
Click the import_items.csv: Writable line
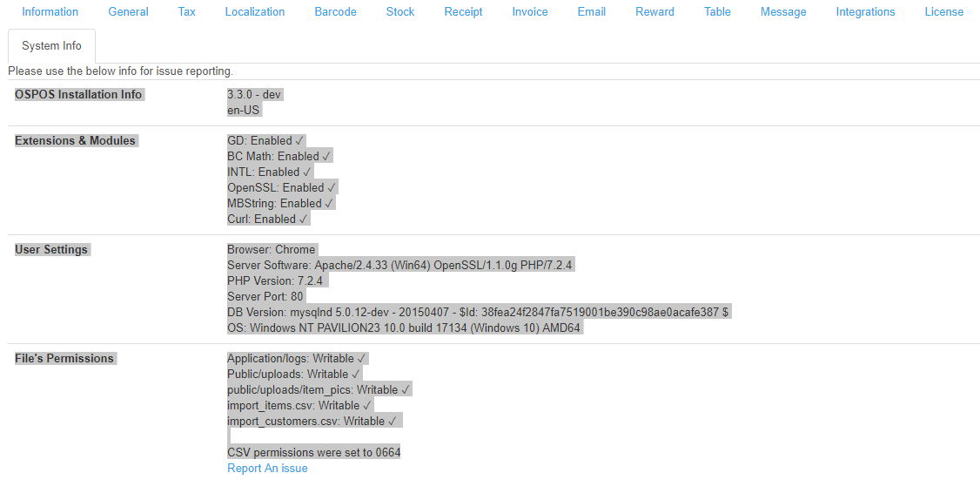point(299,405)
